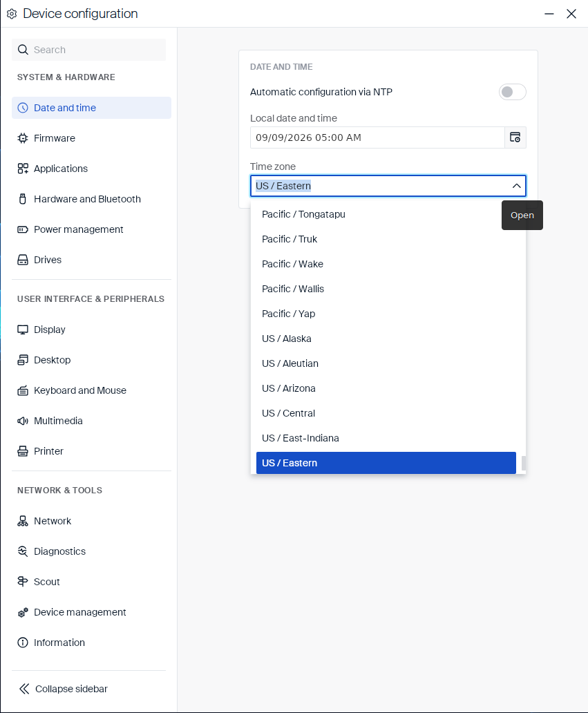Select Pacific / Wake from the list

tap(386, 264)
